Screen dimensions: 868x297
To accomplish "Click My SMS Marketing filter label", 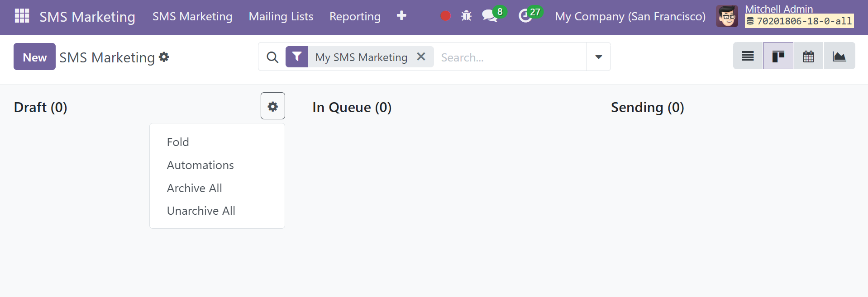I will tap(361, 57).
